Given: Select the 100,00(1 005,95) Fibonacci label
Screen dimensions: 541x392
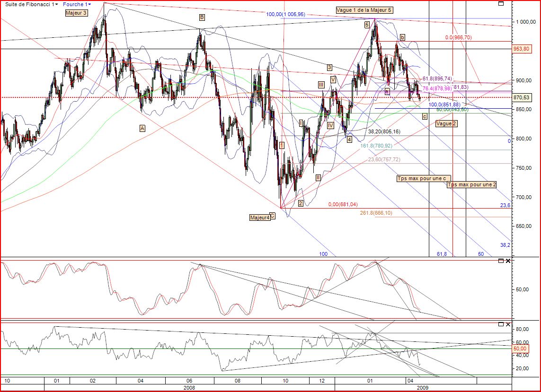Looking at the screenshot, I should coord(286,15).
